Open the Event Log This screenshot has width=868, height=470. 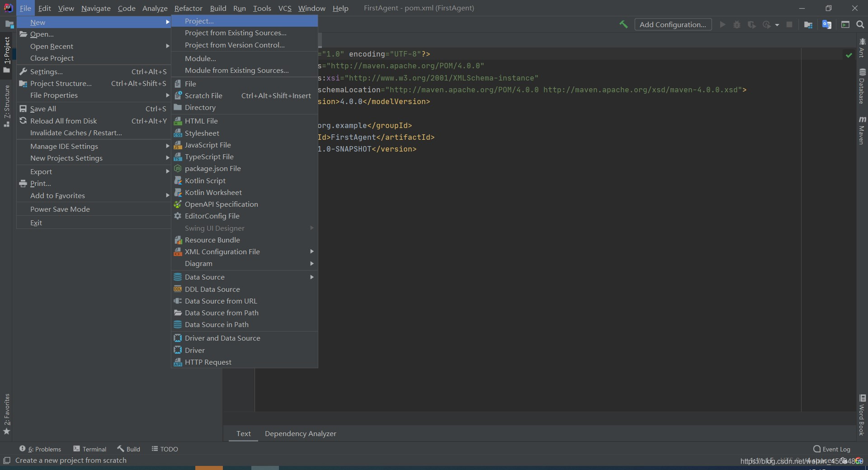(x=832, y=449)
